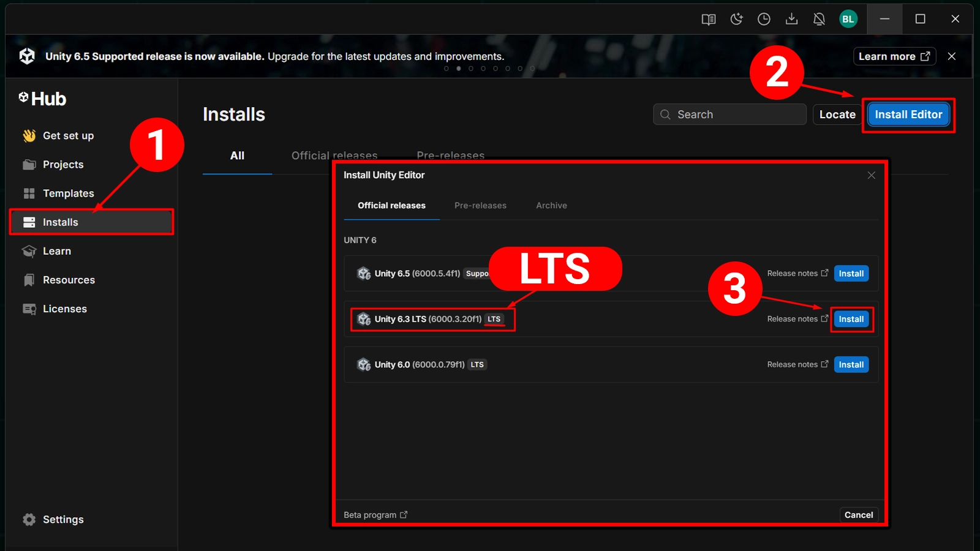Select the All tab on Installs page

tap(237, 156)
